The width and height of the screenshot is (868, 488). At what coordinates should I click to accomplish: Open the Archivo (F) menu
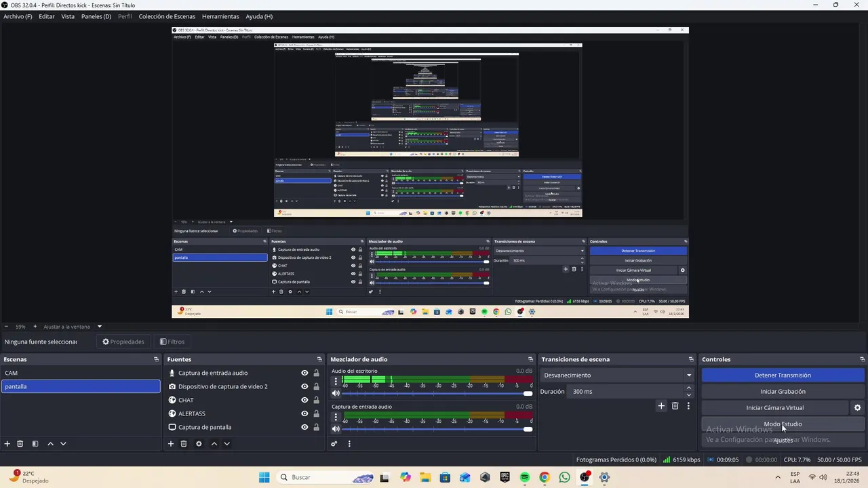(x=18, y=16)
